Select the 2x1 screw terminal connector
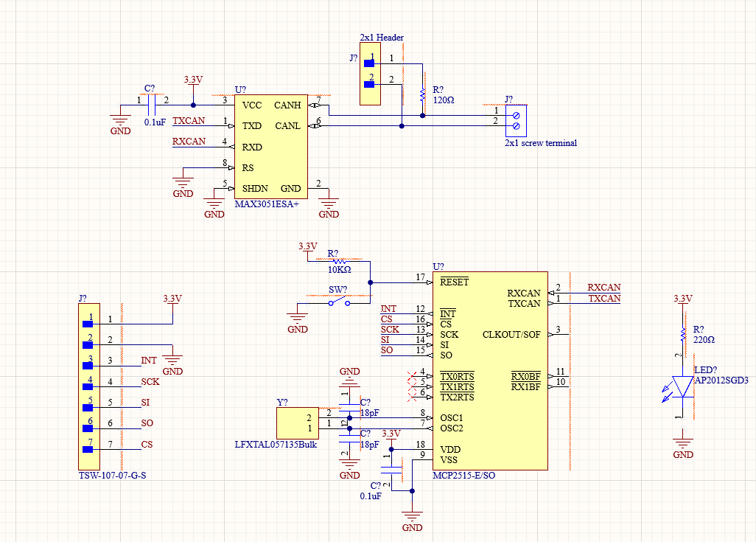 pyautogui.click(x=516, y=121)
